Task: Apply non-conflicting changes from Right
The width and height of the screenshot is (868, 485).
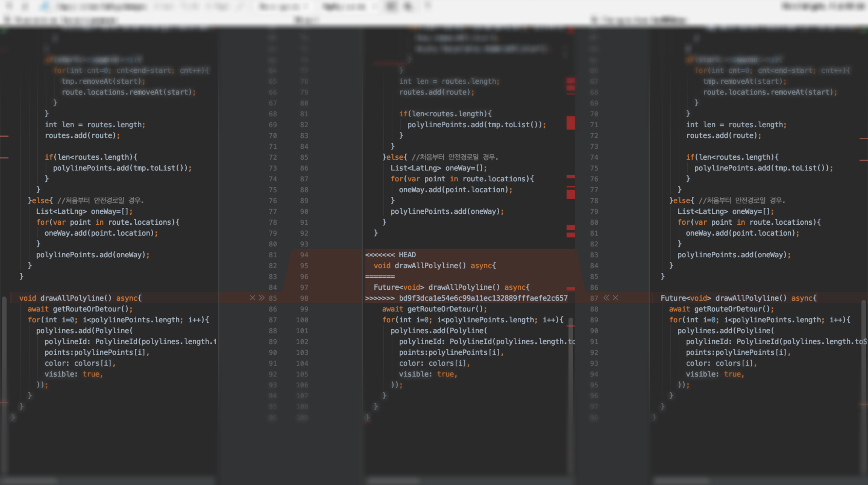Action: pos(217,6)
